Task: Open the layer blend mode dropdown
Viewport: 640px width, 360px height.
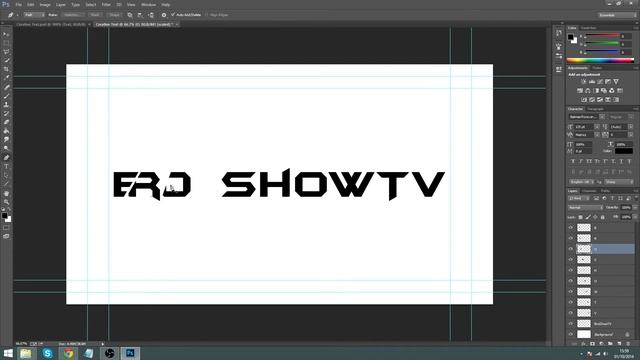Action: (x=585, y=208)
